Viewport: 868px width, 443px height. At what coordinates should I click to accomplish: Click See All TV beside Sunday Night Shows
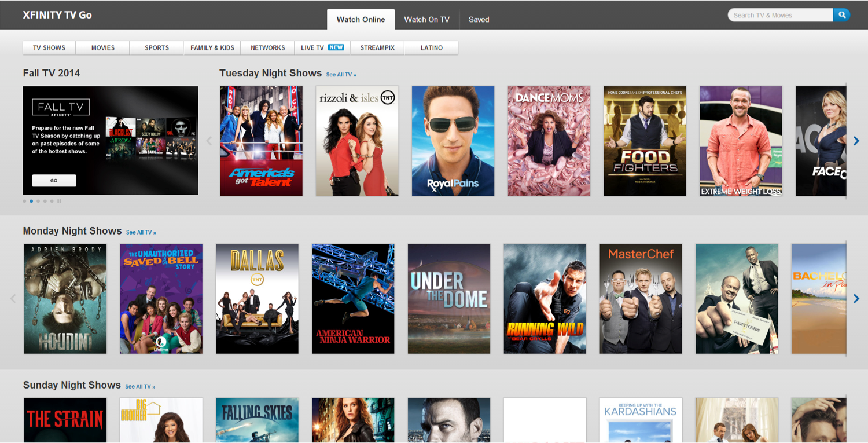[140, 386]
